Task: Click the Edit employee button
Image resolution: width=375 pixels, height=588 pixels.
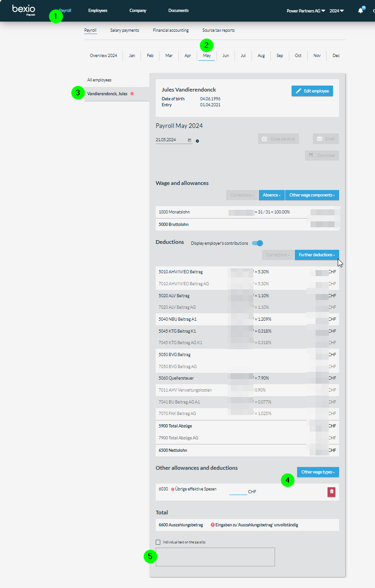Action: click(x=312, y=91)
